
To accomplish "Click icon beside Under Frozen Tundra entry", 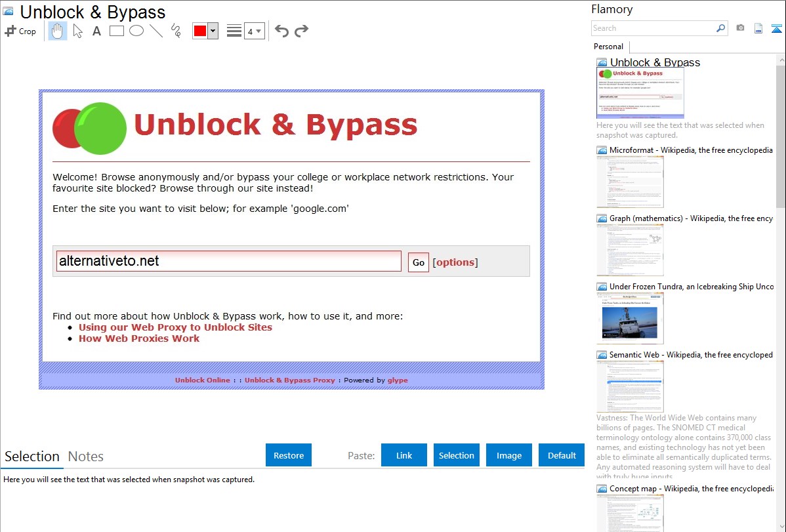I will (602, 287).
